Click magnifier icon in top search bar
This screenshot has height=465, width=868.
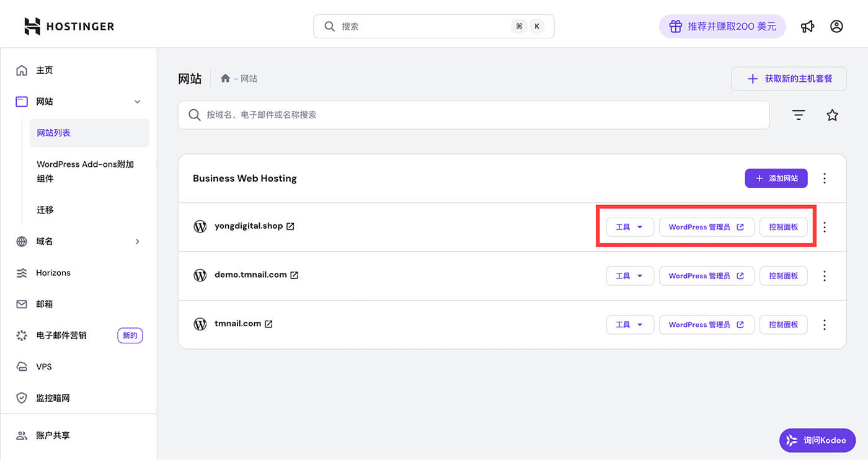point(330,27)
